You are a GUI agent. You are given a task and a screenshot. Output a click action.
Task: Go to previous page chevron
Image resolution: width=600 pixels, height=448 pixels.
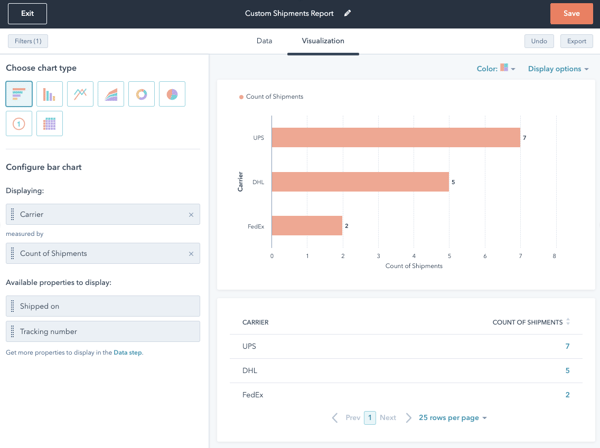coord(335,418)
